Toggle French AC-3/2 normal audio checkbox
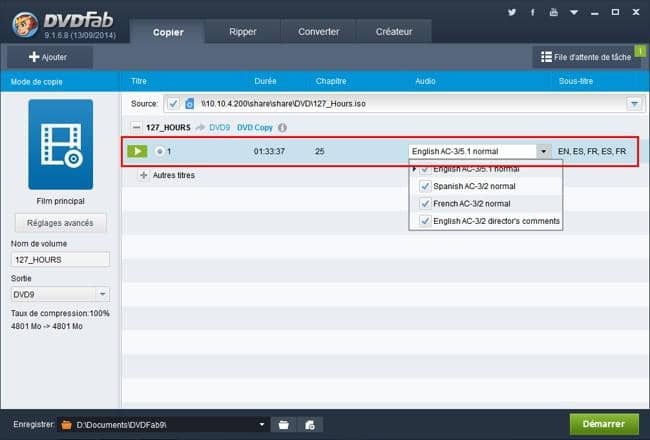Viewport: 650px width, 440px height. click(425, 204)
